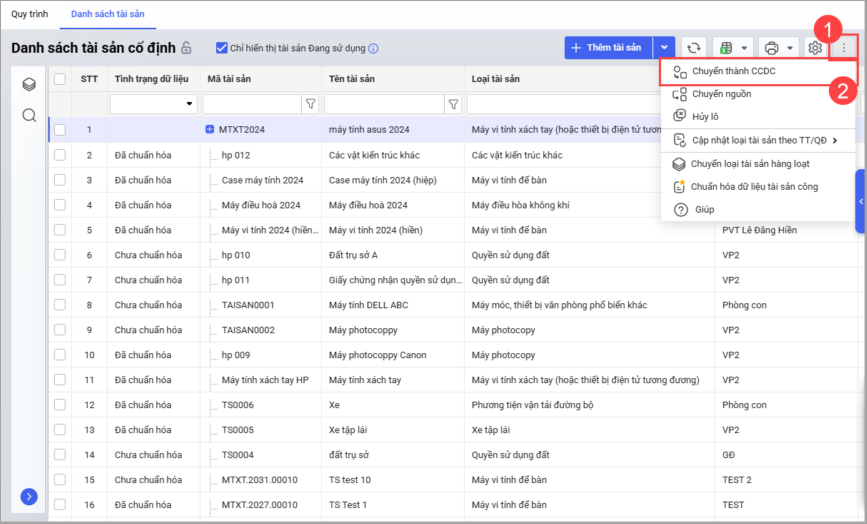The image size is (867, 524).
Task: Open dropdown arrow next to Thêm tài sản
Action: click(x=664, y=48)
